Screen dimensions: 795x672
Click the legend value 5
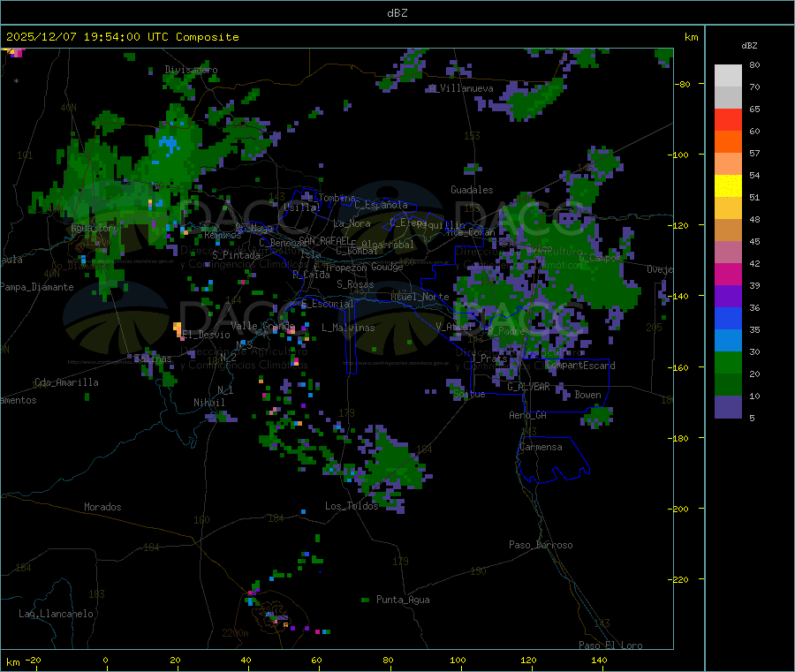[x=752, y=418]
